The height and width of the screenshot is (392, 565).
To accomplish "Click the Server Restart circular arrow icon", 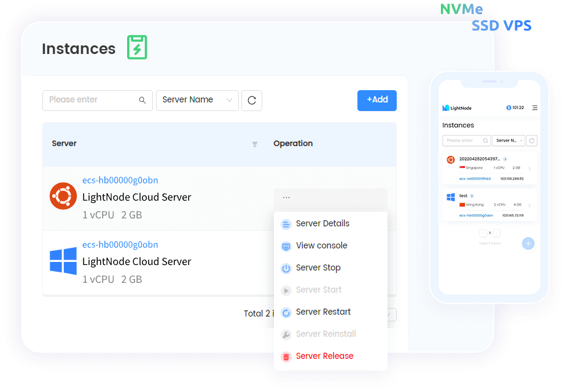I will [286, 312].
